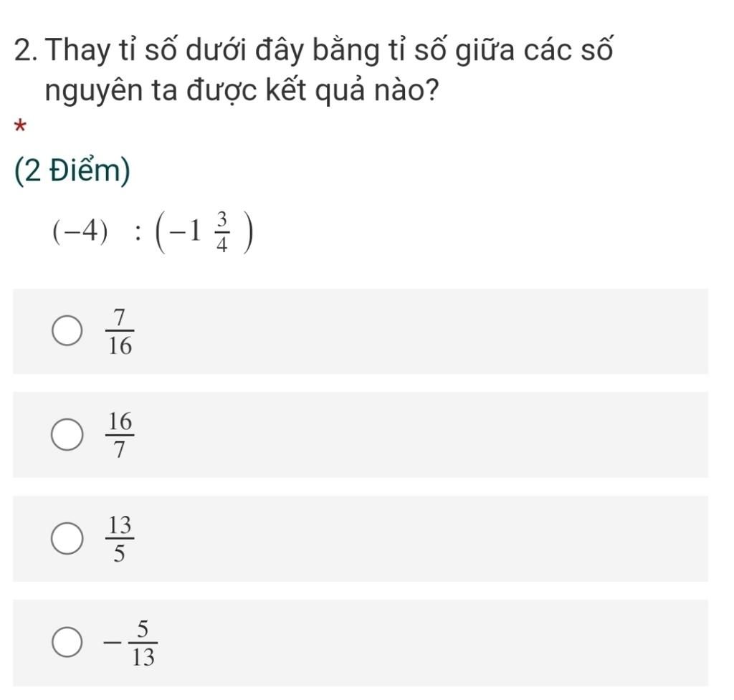
Task: Click the text "nguyên ta được kết quả nào?"
Action: [242, 92]
